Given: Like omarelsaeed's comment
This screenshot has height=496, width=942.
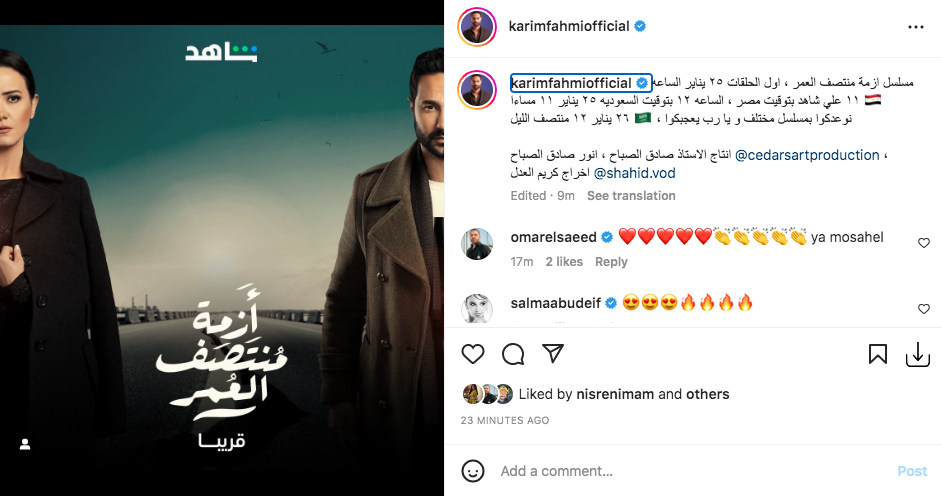Looking at the screenshot, I should coord(924,243).
